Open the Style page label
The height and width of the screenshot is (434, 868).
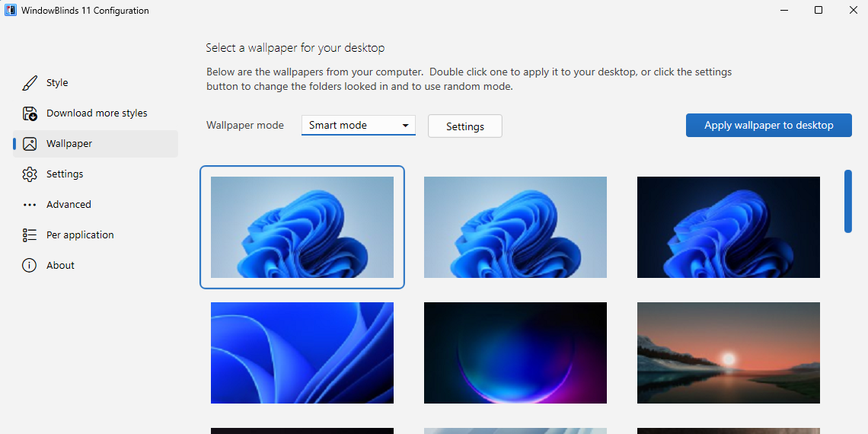[57, 83]
